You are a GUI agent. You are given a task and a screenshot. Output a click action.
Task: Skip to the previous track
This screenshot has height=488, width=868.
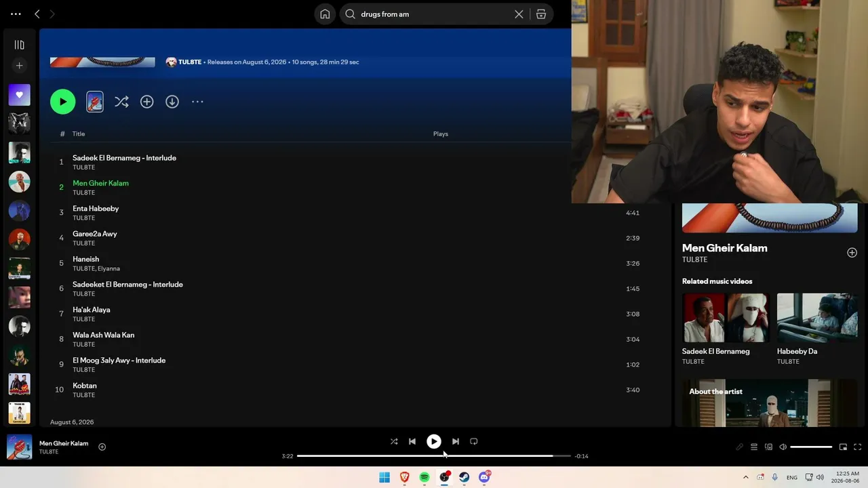pyautogui.click(x=412, y=441)
